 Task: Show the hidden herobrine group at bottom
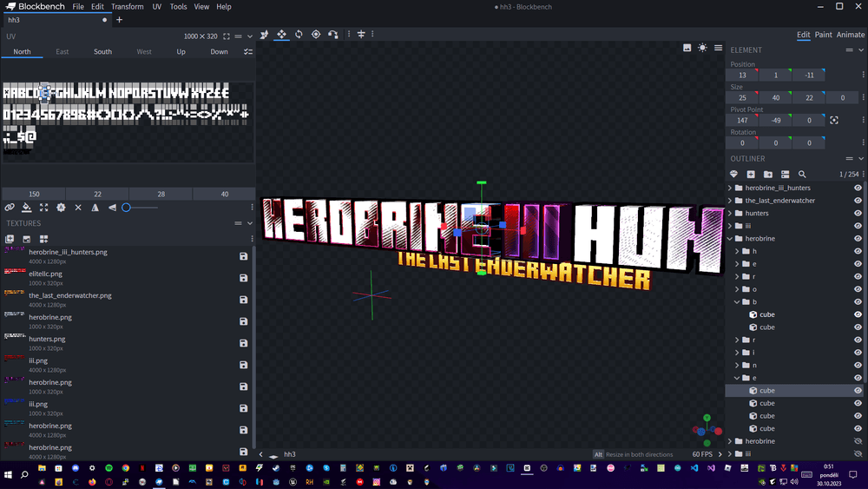point(858,441)
